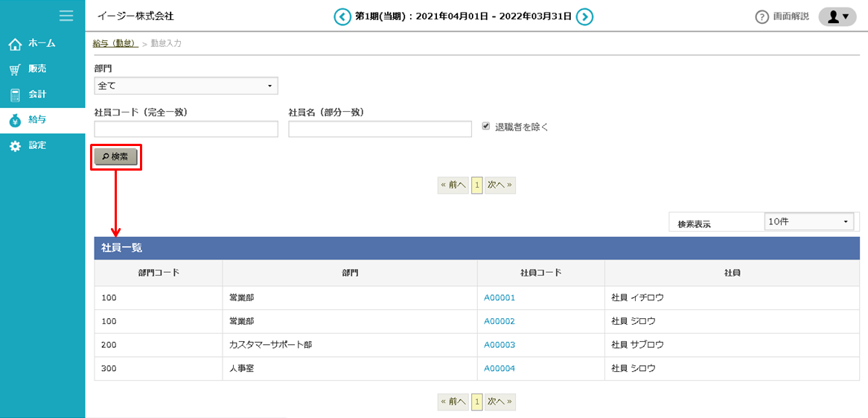This screenshot has width=868, height=418.
Task: Click the yen money bag Payroll icon
Action: [15, 121]
